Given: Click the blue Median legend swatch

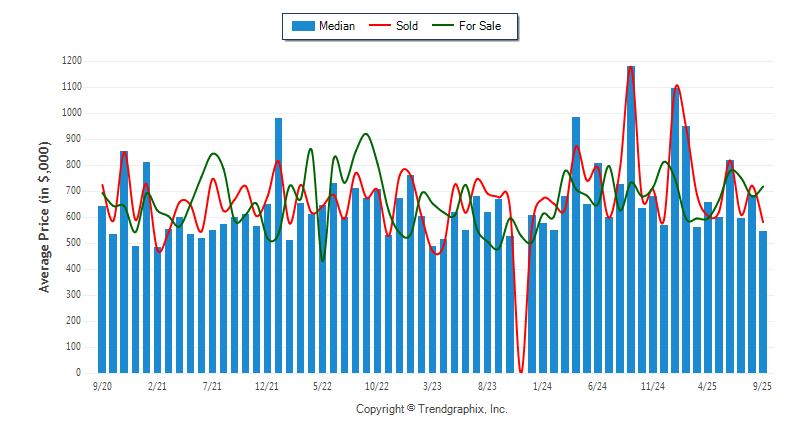Looking at the screenshot, I should click(x=302, y=26).
